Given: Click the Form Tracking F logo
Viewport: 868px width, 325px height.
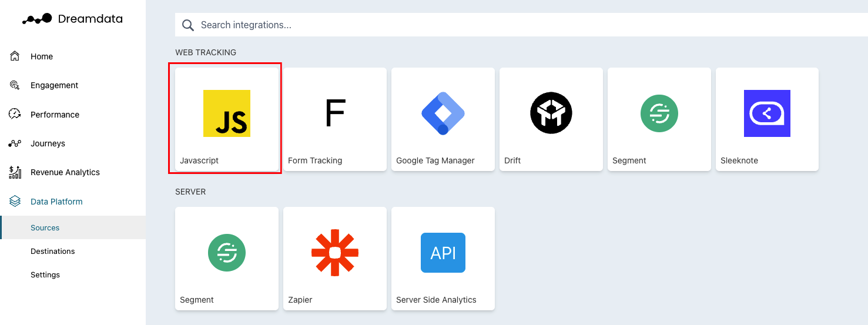Looking at the screenshot, I should click(x=335, y=113).
